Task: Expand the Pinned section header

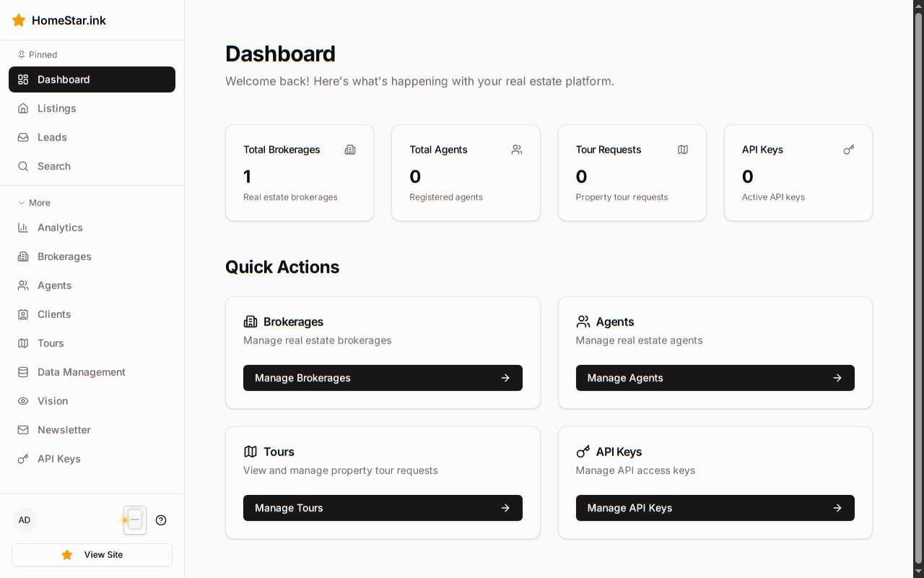Action: coord(37,55)
